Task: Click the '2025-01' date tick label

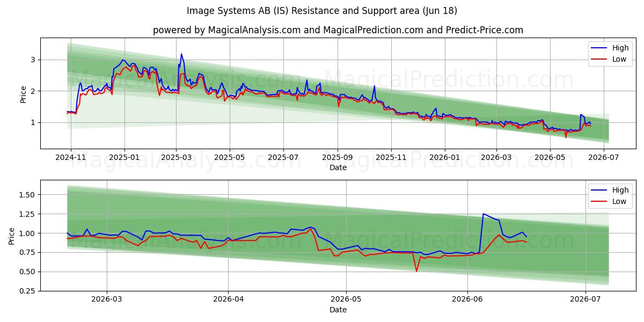Action: click(x=125, y=158)
